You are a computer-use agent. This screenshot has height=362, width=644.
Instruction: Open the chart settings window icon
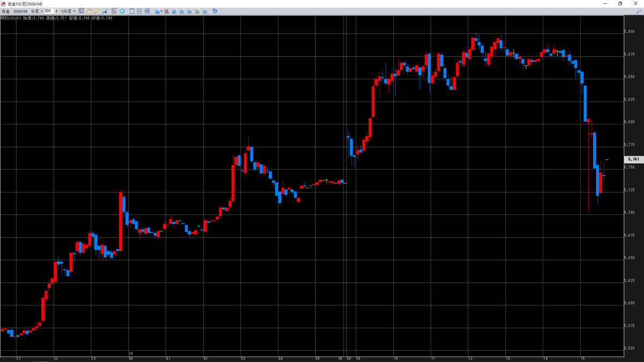[x=132, y=11]
